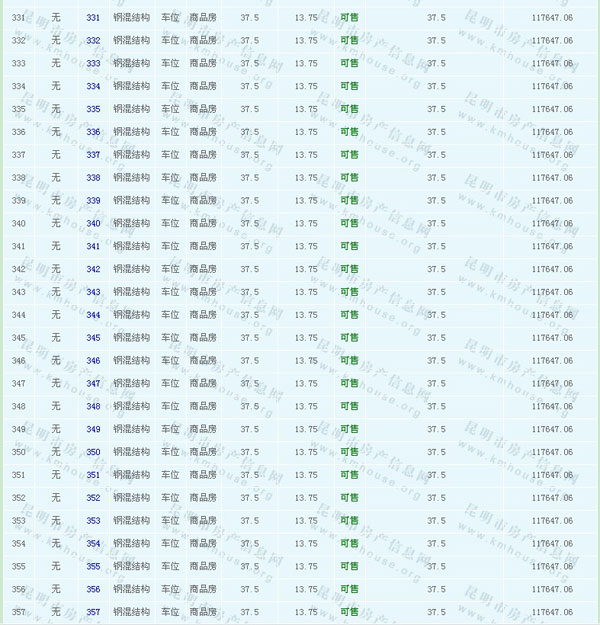Click the 117647.06 price in row 336
Screen dimensions: 600x625
pos(552,132)
